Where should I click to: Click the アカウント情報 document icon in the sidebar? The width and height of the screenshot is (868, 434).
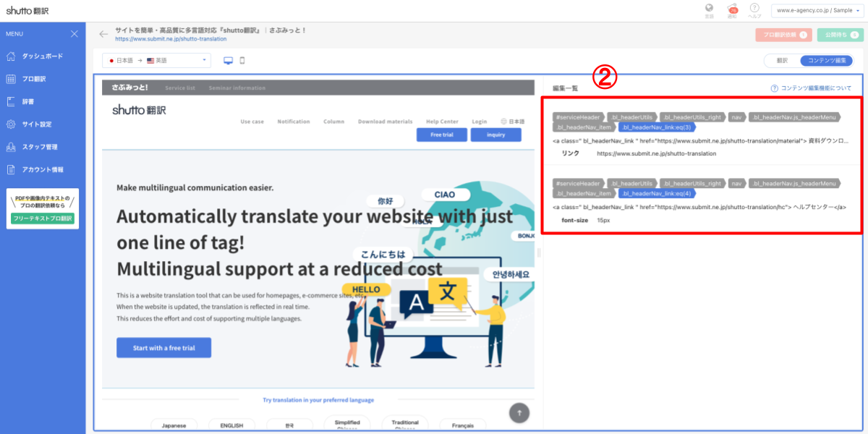(x=11, y=169)
